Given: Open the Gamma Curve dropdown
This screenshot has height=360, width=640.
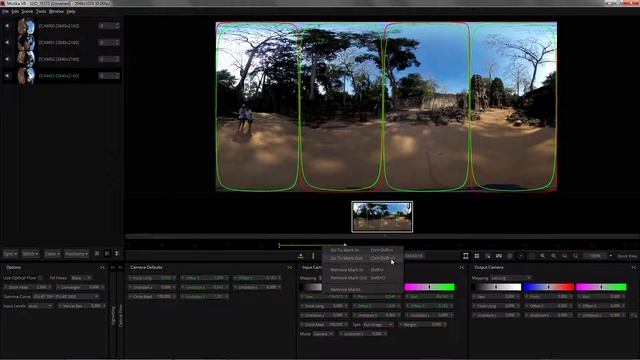Looking at the screenshot, I should click(66, 297).
